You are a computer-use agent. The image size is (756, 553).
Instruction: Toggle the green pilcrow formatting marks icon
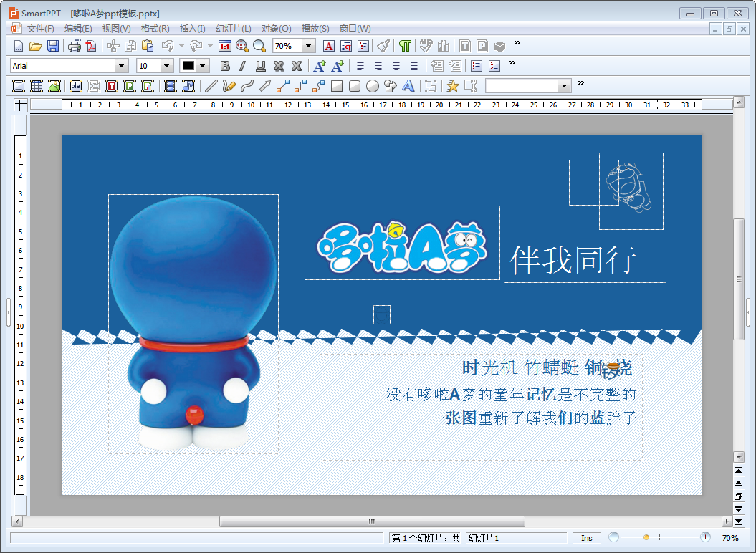(405, 47)
